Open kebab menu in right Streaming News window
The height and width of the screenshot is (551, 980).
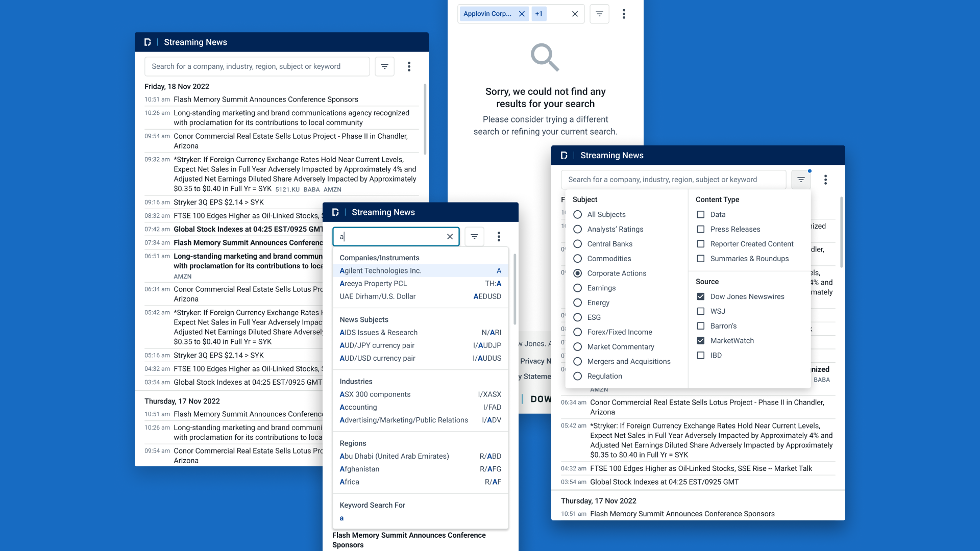825,180
